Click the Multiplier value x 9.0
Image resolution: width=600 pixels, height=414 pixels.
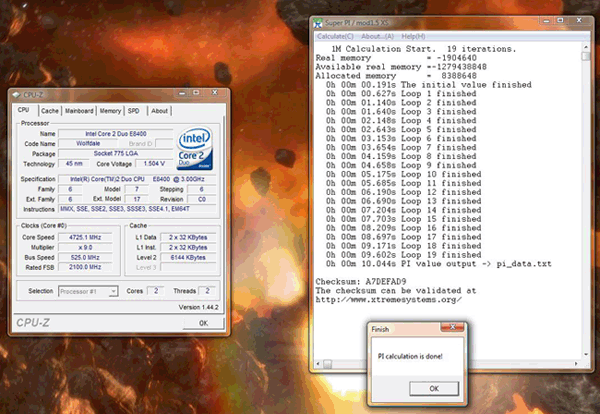[85, 248]
